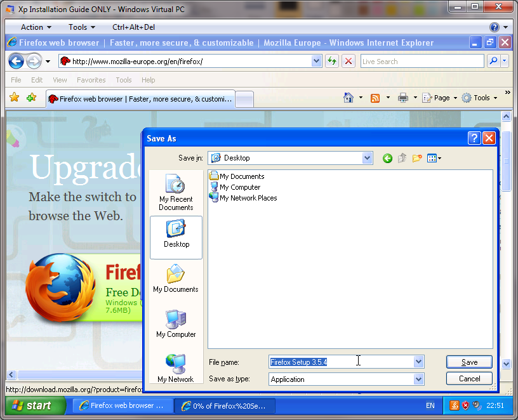The width and height of the screenshot is (518, 420).
Task: Open the recent pages dropdown arrow
Action: (x=48, y=62)
